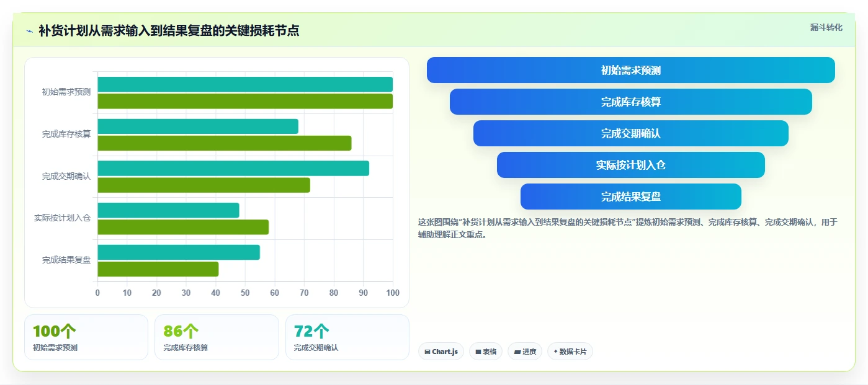Click the 补货计划 panel title text
Image resolution: width=868 pixels, height=385 pixels.
[x=169, y=30]
